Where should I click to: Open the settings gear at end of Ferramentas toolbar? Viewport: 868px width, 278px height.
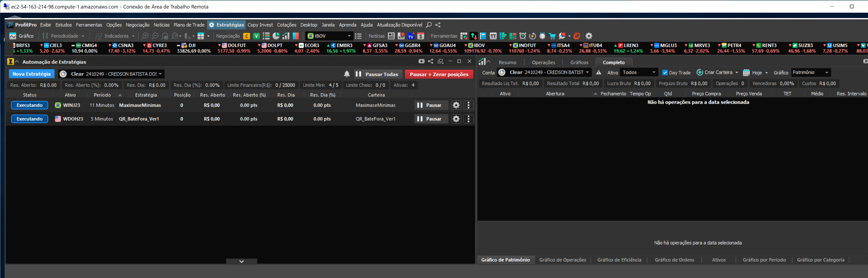point(589,36)
